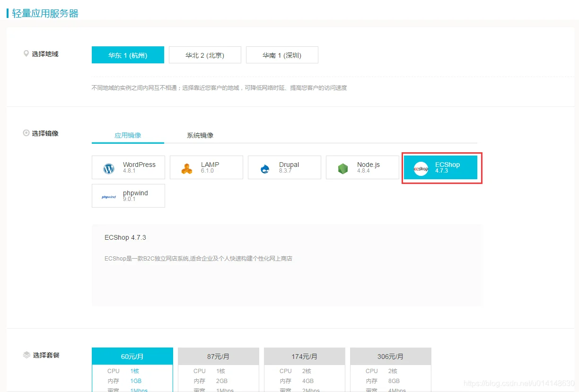This screenshot has width=579, height=392.
Task: Select the 60元/月 plan
Action: point(132,357)
